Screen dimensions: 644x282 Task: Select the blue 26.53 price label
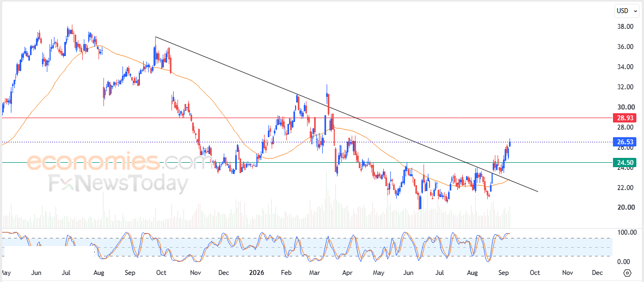(624, 142)
